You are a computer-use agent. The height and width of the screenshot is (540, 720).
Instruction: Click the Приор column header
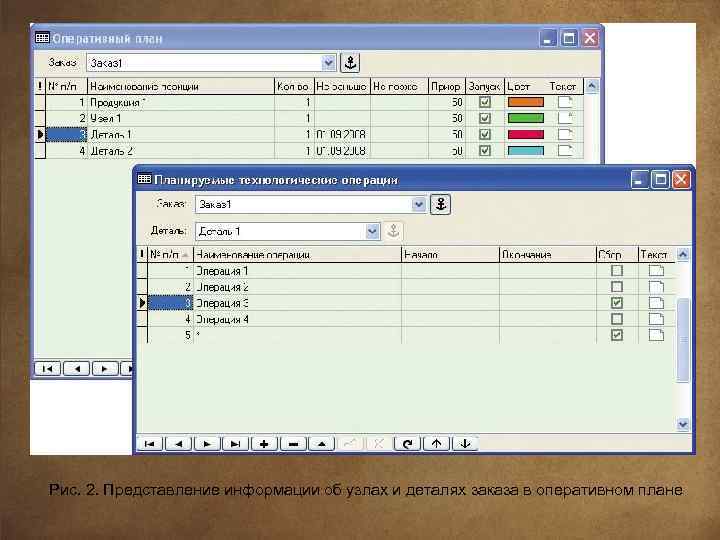(x=446, y=86)
